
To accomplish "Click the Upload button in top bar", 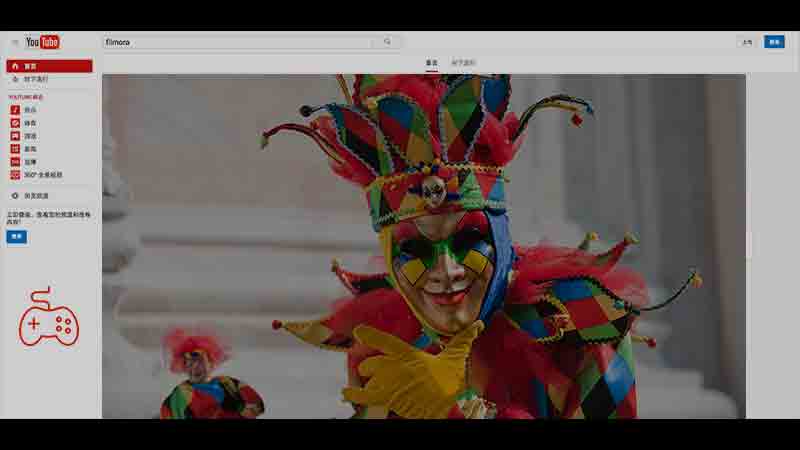I will (747, 42).
